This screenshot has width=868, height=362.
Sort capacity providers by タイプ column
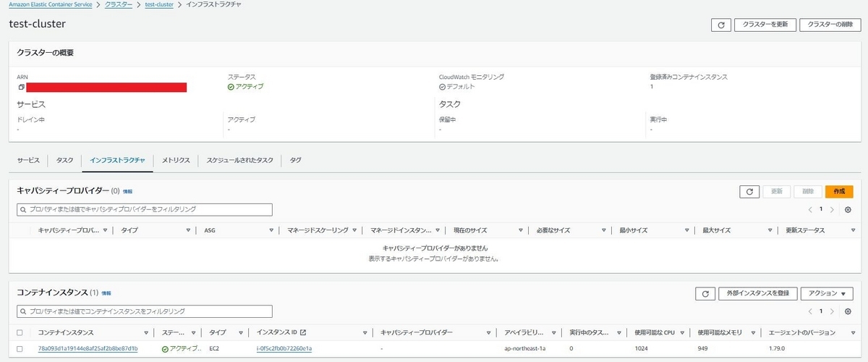(x=188, y=230)
